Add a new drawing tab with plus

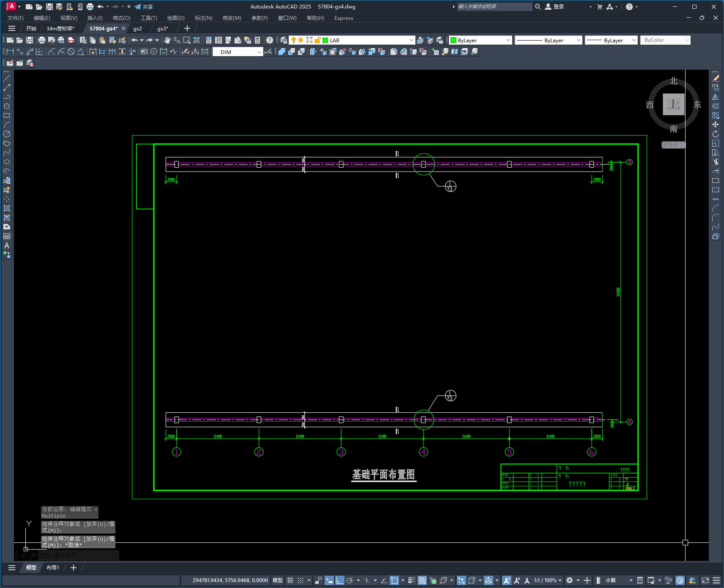(x=187, y=28)
